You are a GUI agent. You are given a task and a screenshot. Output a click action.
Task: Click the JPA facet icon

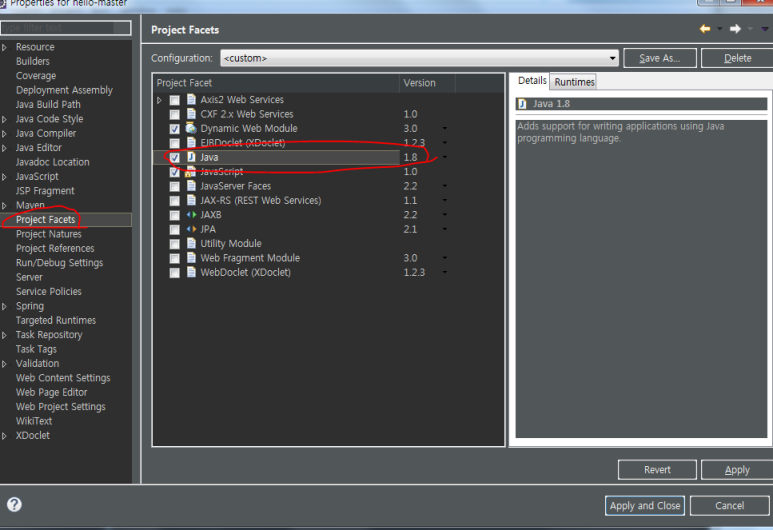[191, 229]
